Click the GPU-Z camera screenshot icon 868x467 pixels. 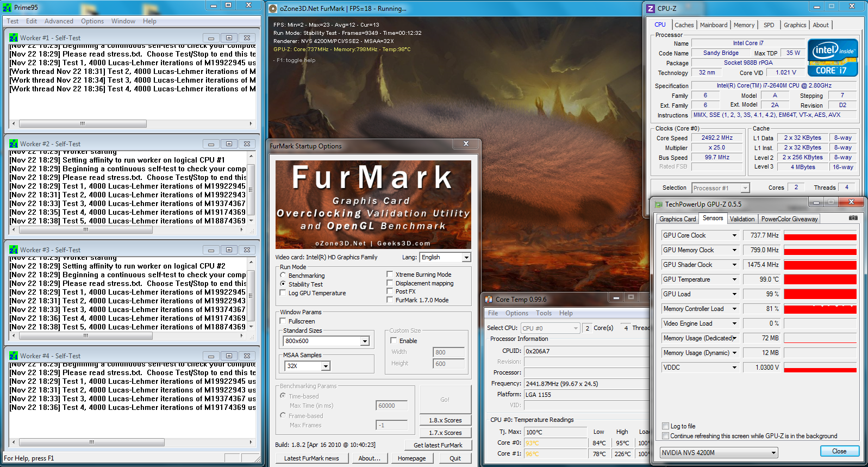coord(853,218)
